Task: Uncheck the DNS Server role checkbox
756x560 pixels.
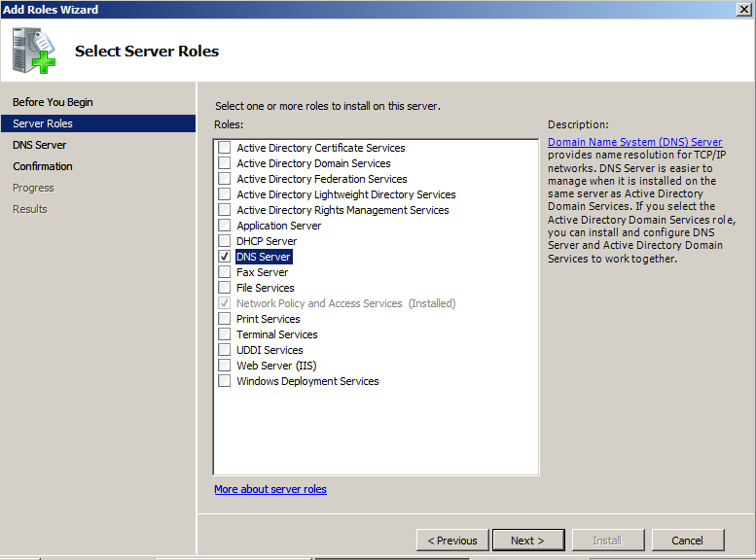Action: coord(225,257)
